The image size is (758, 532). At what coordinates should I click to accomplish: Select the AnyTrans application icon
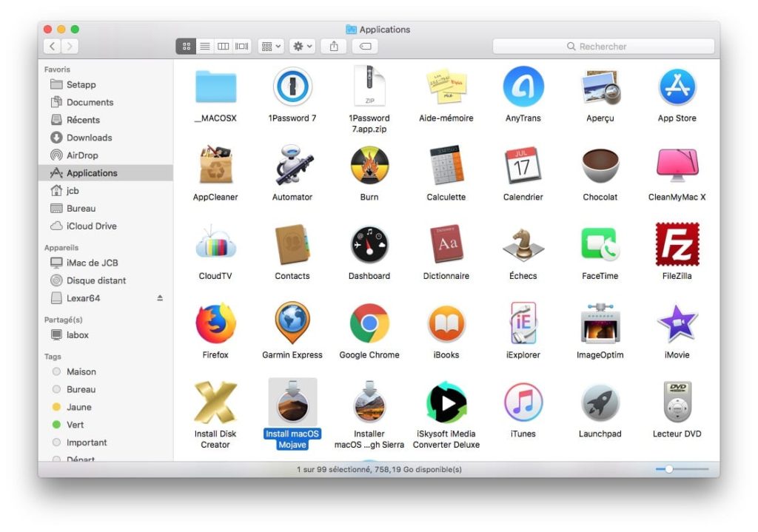523,87
